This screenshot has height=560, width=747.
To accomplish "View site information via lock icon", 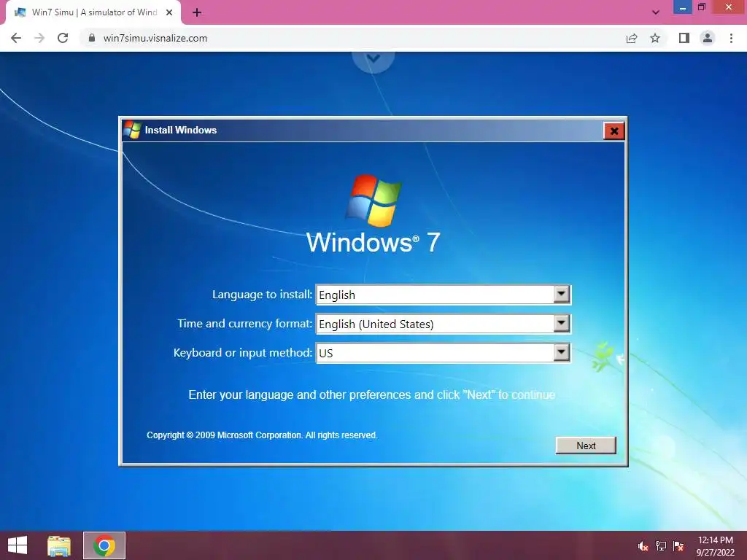I will point(92,38).
